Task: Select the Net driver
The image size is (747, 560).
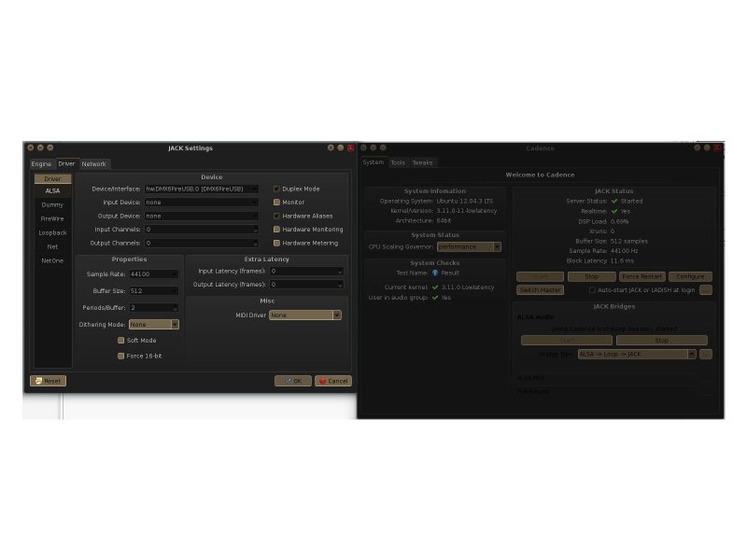Action: [53, 247]
